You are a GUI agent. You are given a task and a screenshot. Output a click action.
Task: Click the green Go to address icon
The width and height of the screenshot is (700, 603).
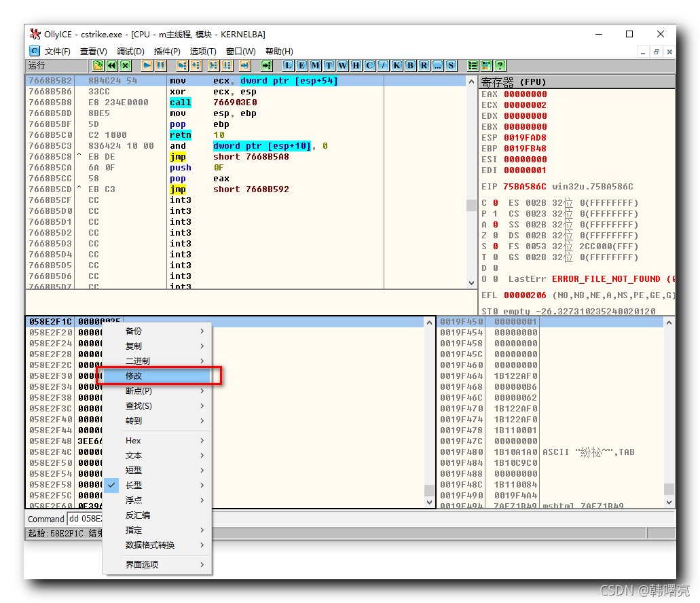coord(267,66)
